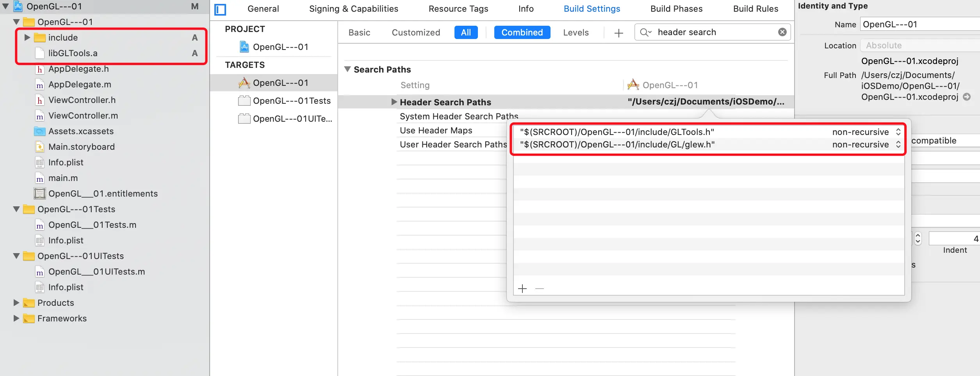The width and height of the screenshot is (980, 376).
Task: Collapse the Search Paths section
Action: pos(347,69)
